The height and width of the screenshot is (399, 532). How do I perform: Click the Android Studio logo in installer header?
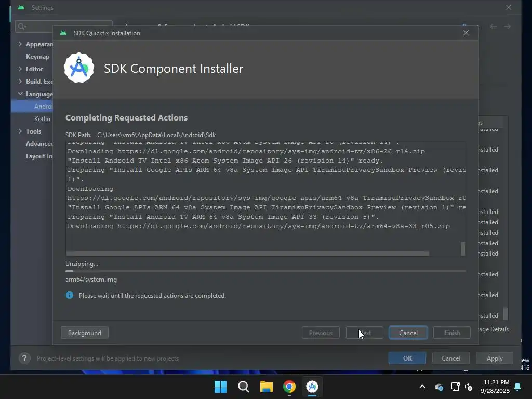coord(79,68)
